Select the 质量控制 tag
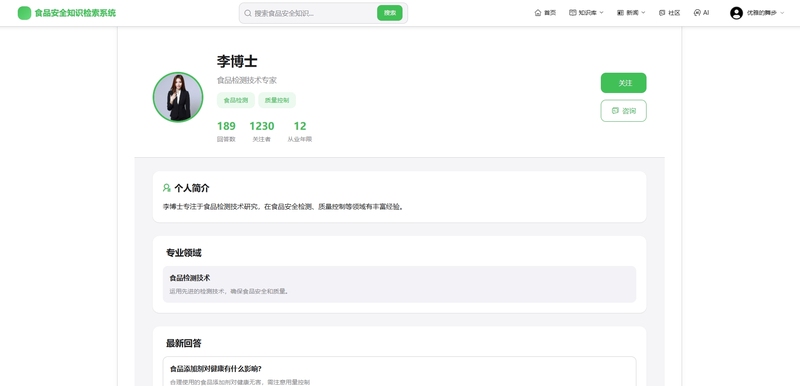 [x=277, y=100]
